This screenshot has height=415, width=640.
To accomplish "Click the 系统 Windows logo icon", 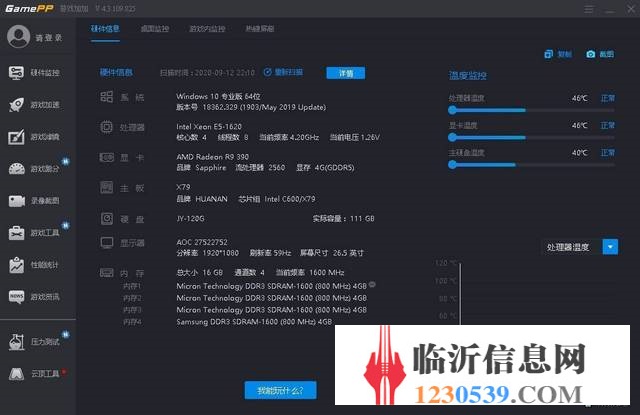I will (x=107, y=97).
